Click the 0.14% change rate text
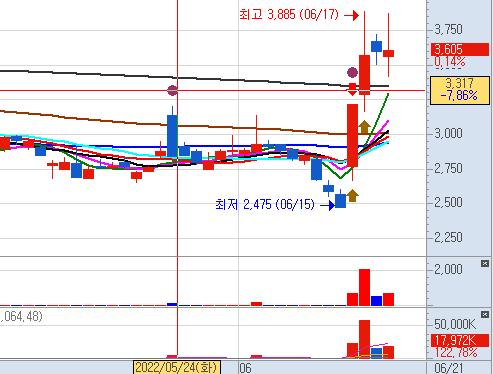 [x=450, y=62]
